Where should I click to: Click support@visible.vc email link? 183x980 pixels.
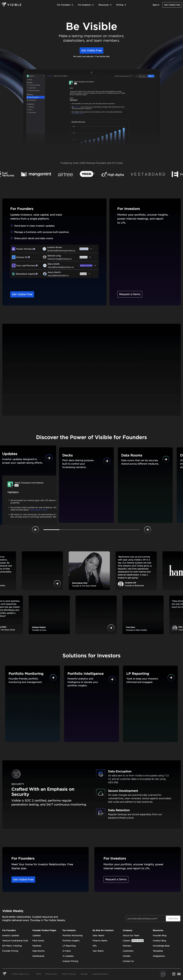click(x=100, y=974)
